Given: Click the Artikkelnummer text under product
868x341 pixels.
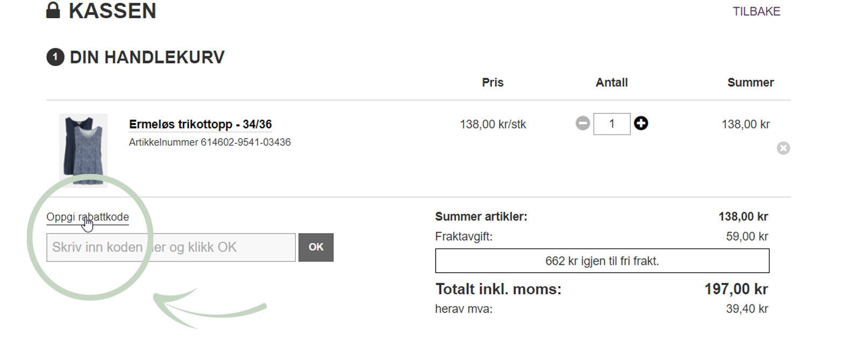Looking at the screenshot, I should coord(210,142).
